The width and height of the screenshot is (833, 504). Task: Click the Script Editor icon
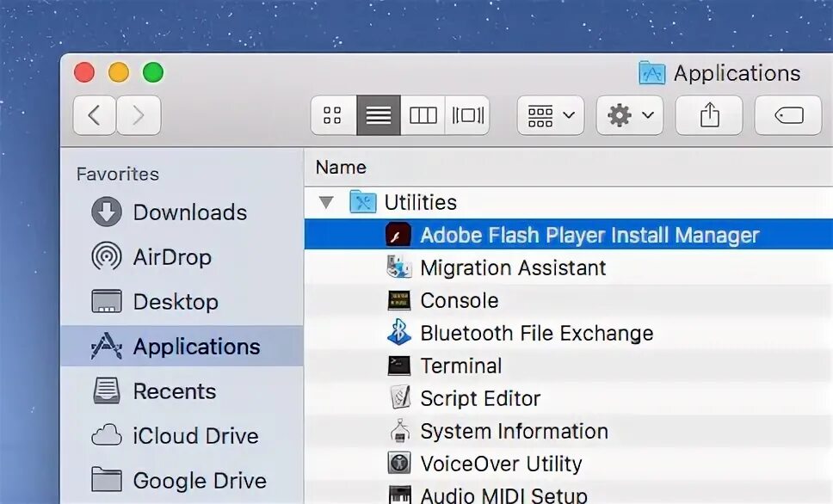click(399, 398)
